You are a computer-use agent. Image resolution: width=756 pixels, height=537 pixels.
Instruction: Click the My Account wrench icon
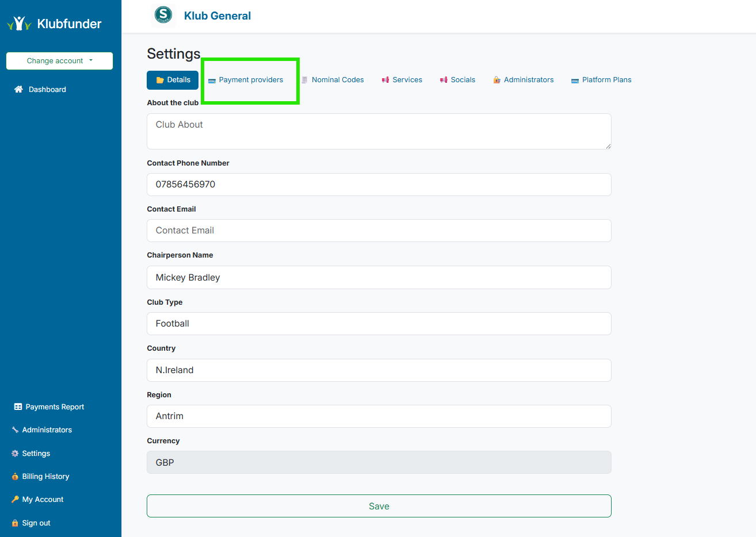15,499
